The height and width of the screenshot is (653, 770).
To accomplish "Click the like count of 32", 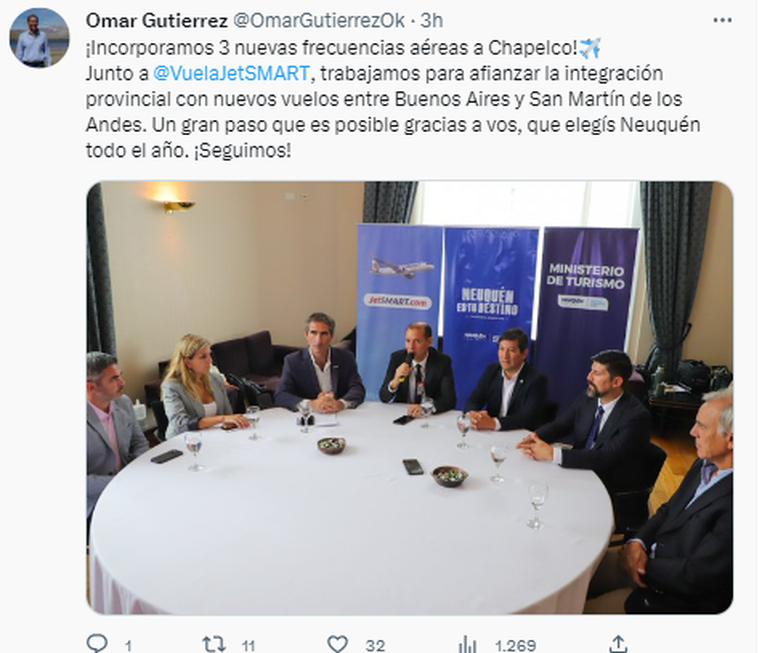I will (x=375, y=645).
